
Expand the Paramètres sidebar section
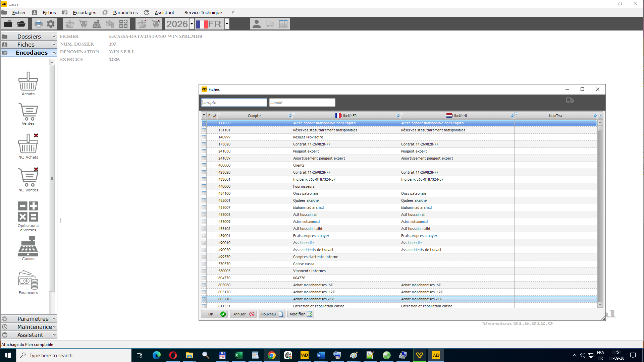29,318
